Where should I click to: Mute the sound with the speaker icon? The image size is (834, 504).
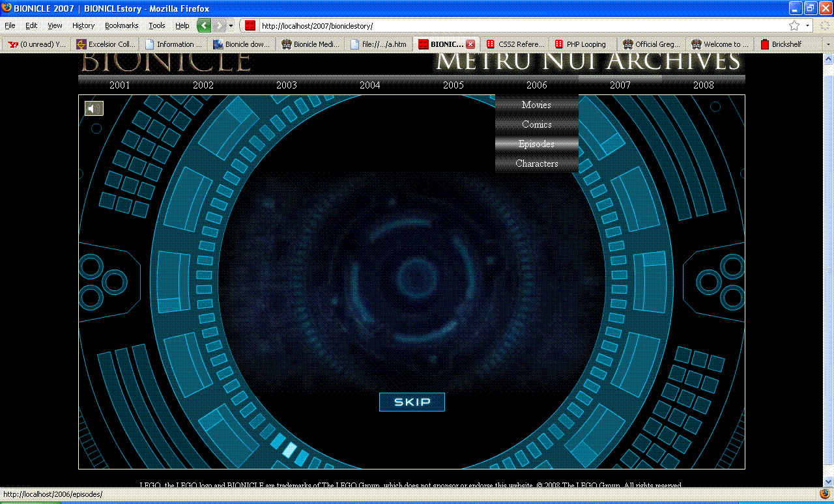point(94,109)
